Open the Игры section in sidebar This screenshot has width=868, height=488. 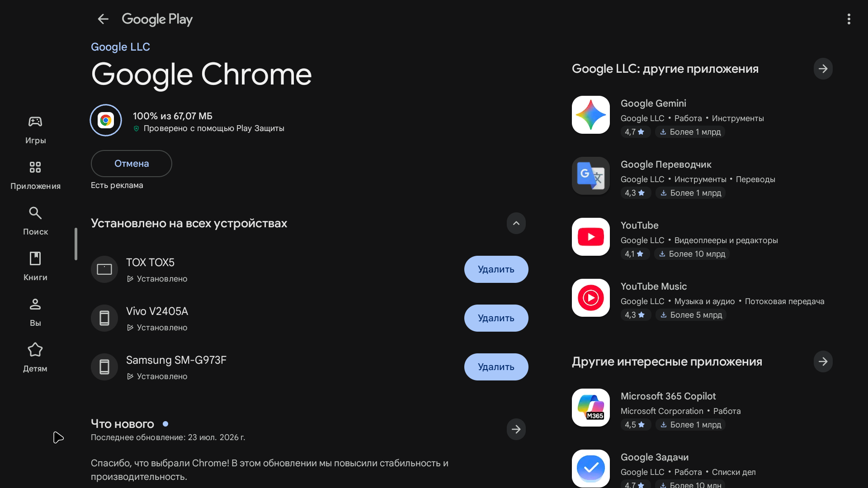(35, 130)
